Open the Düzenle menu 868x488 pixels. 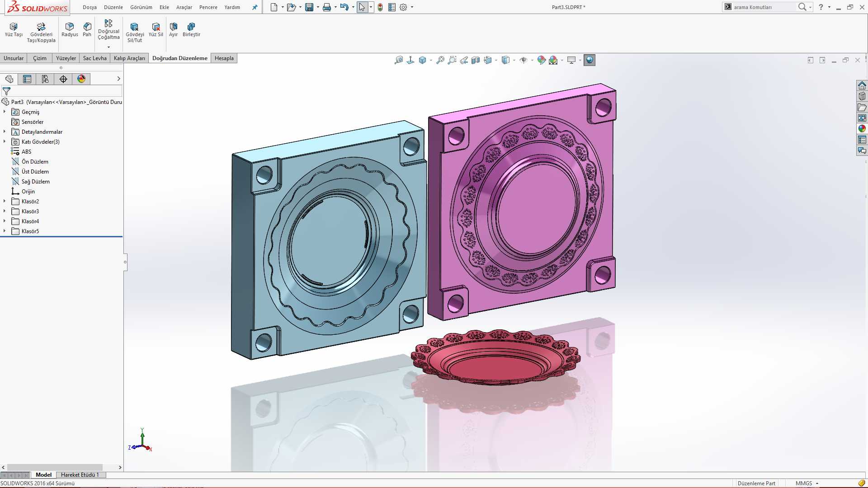tap(113, 7)
